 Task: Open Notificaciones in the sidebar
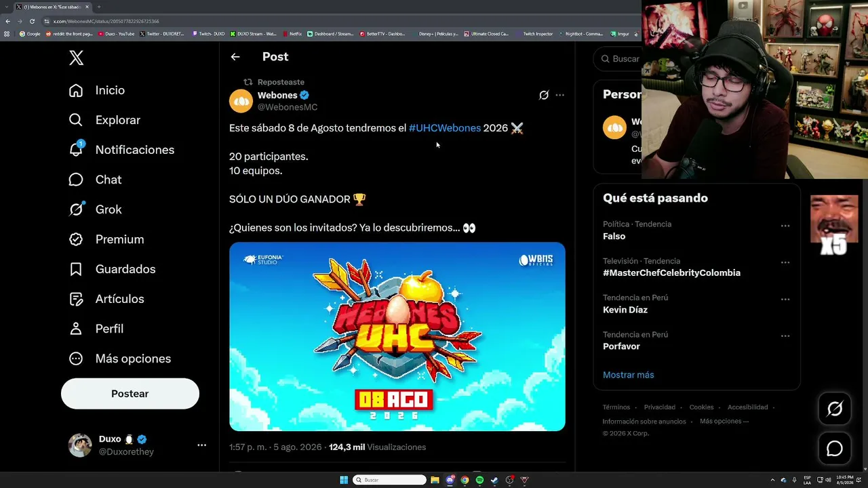pyautogui.click(x=121, y=150)
